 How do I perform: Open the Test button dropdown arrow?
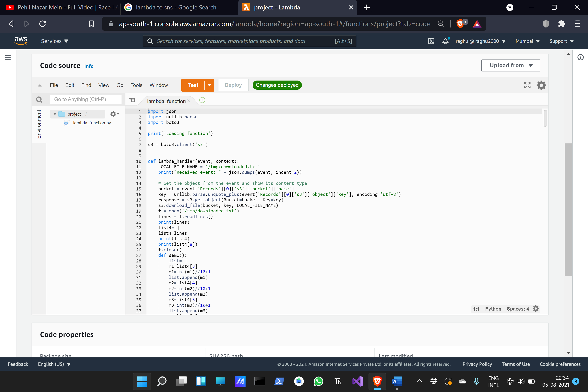tap(209, 85)
